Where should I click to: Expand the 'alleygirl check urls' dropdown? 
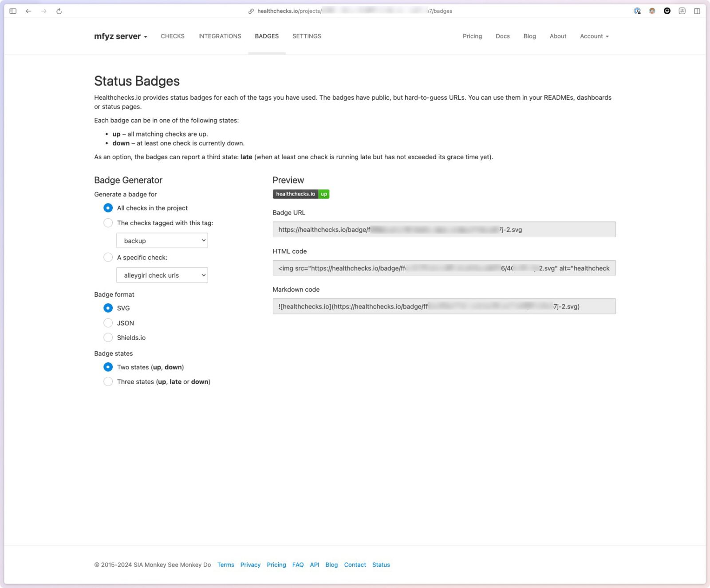[162, 275]
